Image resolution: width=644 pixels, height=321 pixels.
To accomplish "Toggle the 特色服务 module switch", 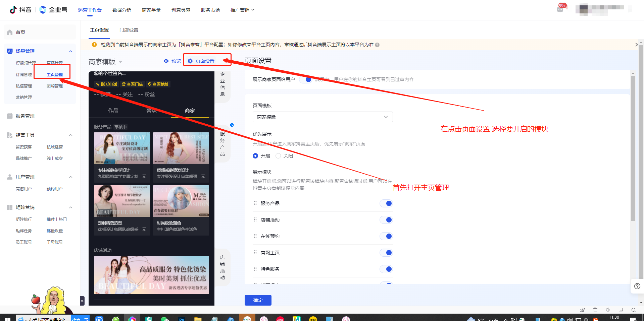I will pos(386,269).
